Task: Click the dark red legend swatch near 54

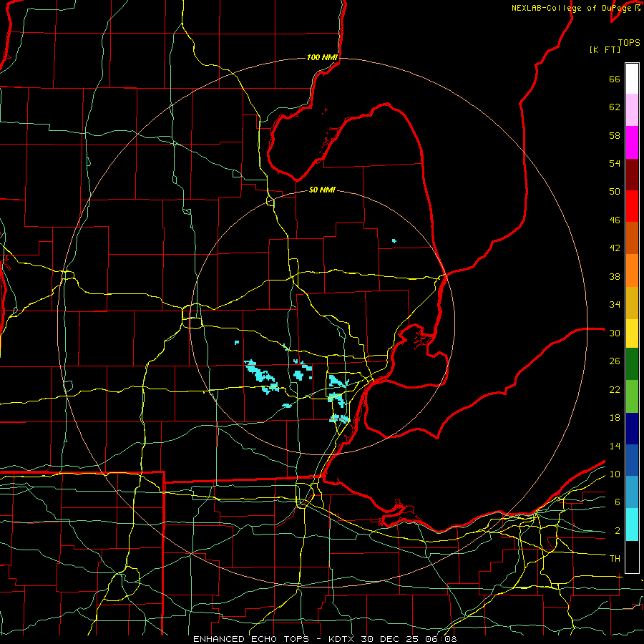Action: (632, 175)
